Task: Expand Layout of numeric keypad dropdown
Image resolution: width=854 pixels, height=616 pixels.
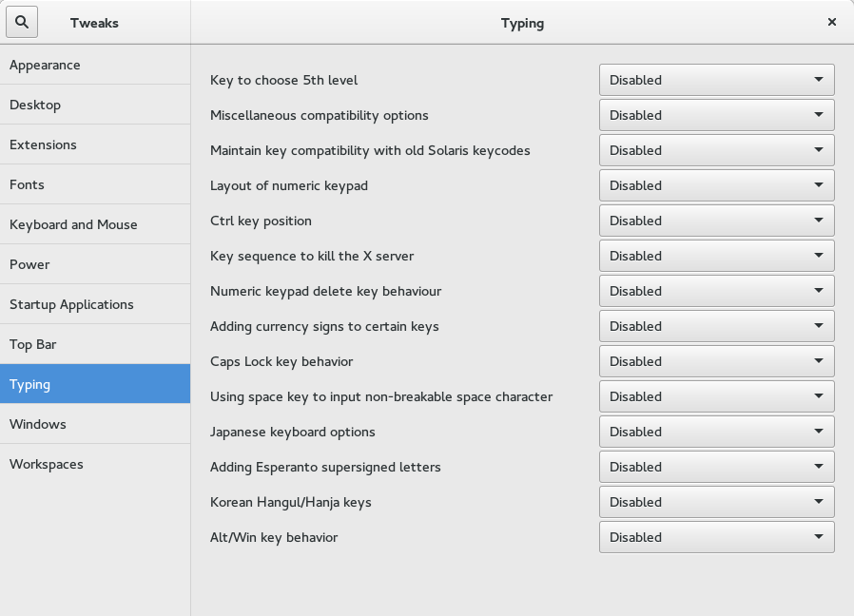Action: (717, 185)
